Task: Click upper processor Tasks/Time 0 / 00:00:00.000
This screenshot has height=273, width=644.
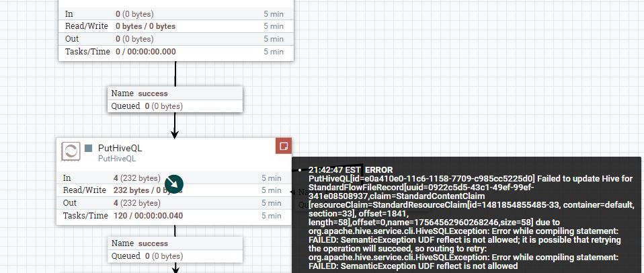Action: click(x=146, y=52)
